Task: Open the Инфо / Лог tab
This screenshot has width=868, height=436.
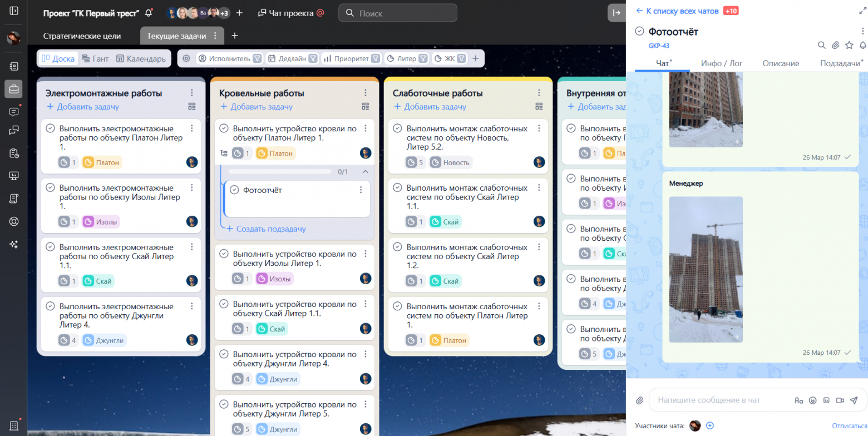Action: point(722,63)
